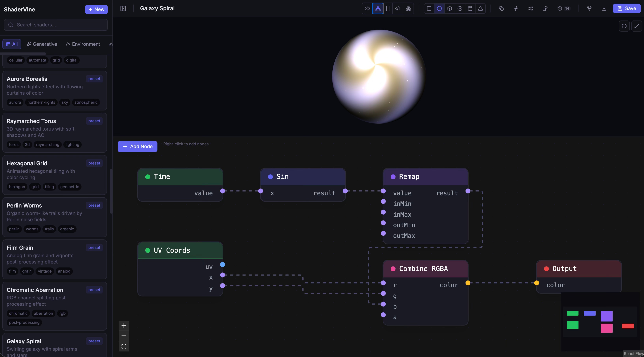Select the Generative category tab
The height and width of the screenshot is (357, 644).
[x=42, y=44]
